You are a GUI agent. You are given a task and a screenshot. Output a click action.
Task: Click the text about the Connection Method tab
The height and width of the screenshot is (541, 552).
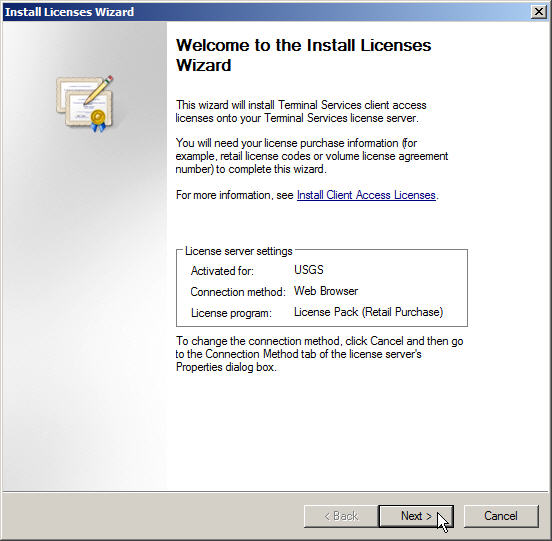[319, 354]
